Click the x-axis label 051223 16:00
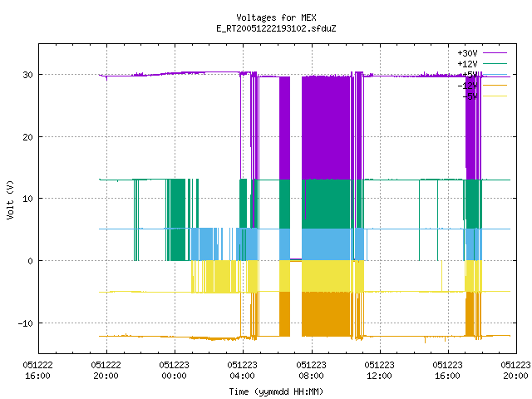This screenshot has width=532, height=399. click(447, 371)
